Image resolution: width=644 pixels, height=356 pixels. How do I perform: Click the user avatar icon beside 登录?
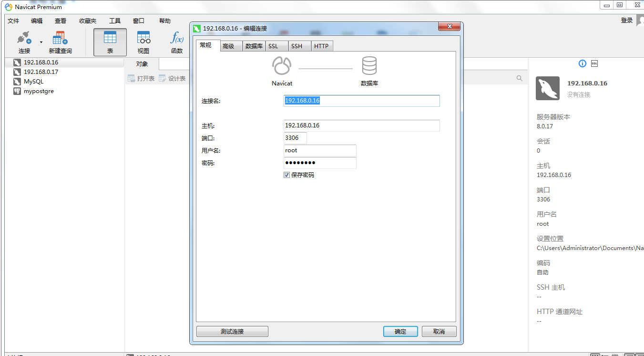[x=640, y=21]
